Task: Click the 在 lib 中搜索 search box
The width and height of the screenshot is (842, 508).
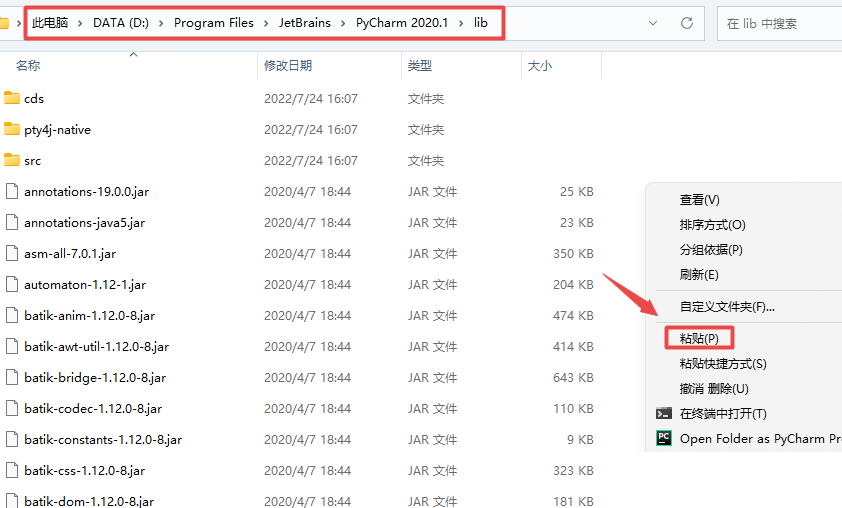Action: tap(780, 23)
